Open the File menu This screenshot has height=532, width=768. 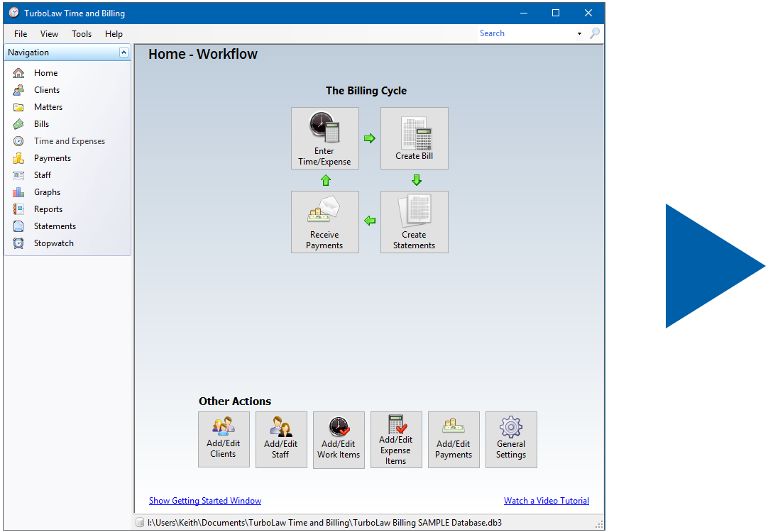(21, 34)
